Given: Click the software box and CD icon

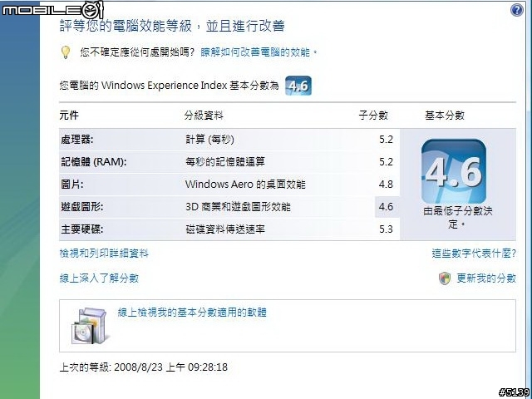Looking at the screenshot, I should (x=89, y=326).
